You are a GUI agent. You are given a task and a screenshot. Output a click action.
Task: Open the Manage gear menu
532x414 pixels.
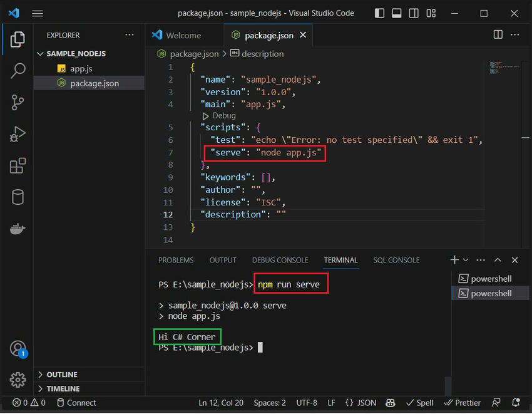tap(18, 380)
